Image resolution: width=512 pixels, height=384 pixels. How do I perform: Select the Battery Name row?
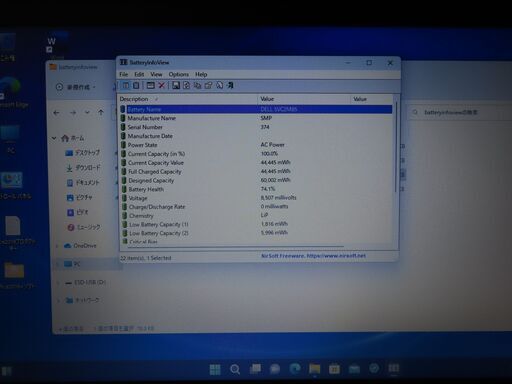(256, 109)
